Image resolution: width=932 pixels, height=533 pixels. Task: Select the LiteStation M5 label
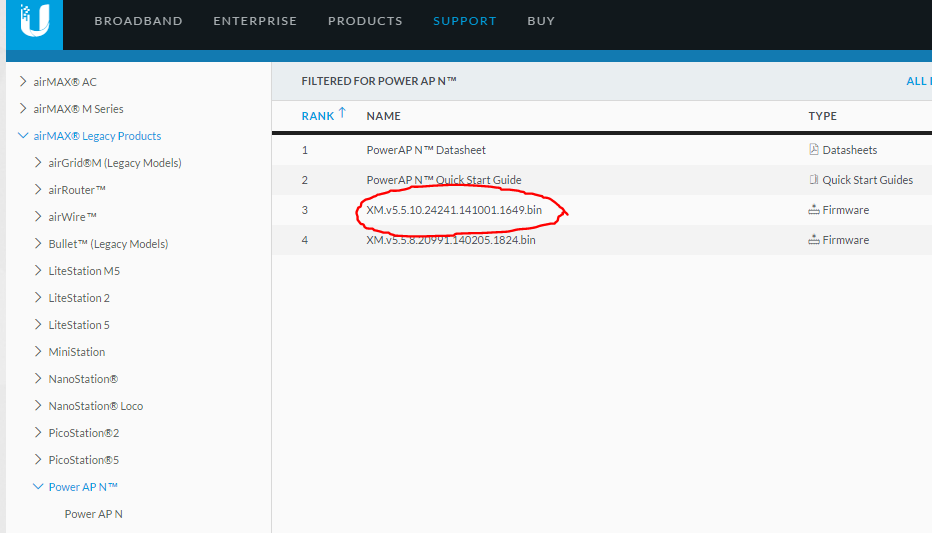pos(84,271)
